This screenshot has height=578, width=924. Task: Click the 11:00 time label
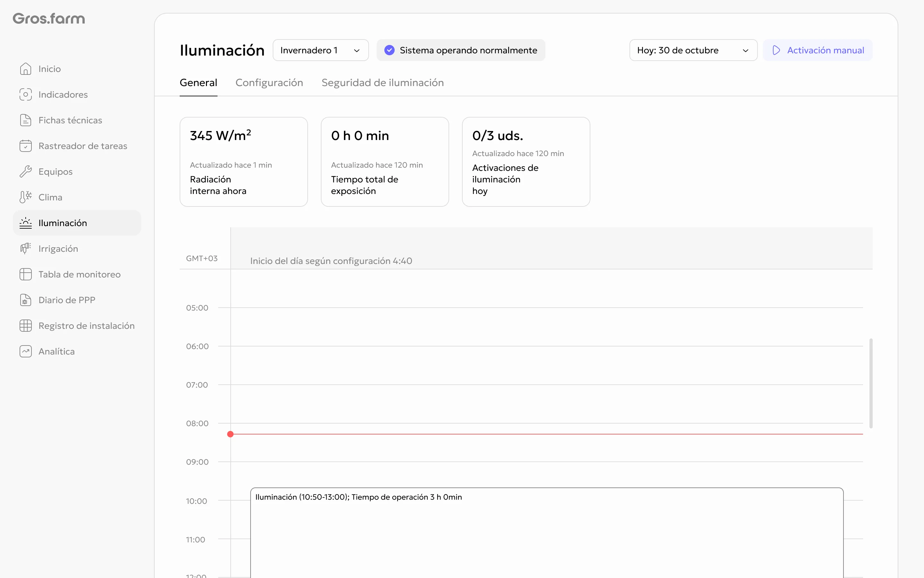point(195,540)
